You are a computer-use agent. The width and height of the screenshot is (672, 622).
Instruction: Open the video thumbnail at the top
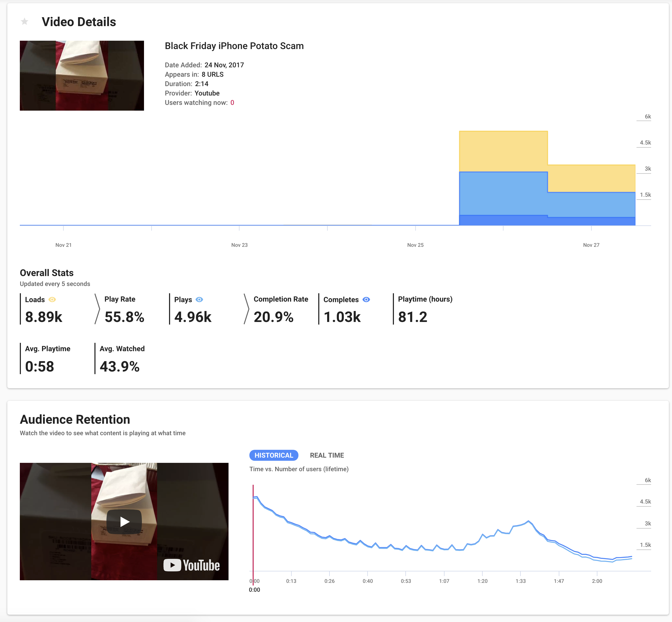click(82, 76)
